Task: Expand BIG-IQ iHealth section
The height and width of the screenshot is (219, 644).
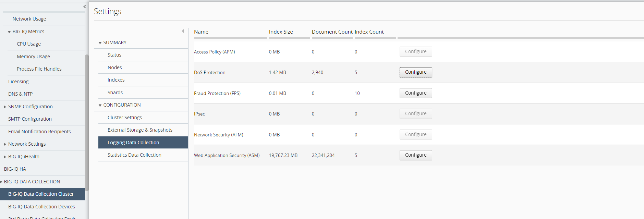Action: pos(5,157)
